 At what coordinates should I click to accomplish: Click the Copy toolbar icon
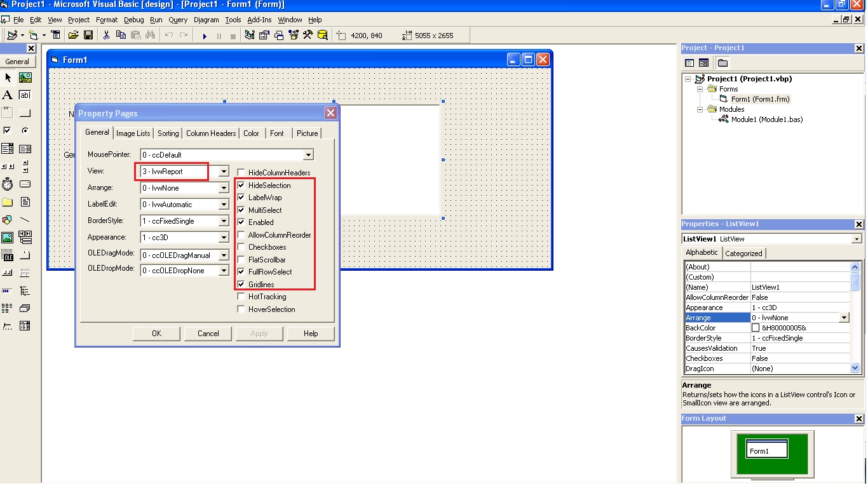[121, 36]
